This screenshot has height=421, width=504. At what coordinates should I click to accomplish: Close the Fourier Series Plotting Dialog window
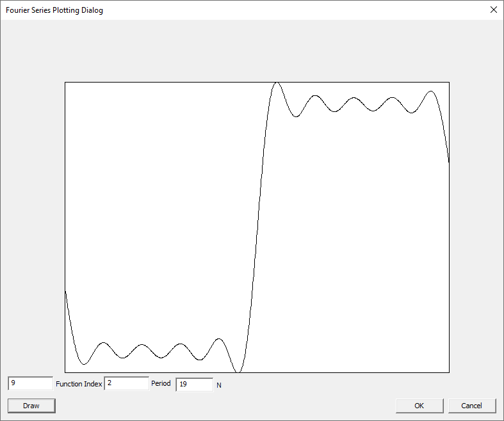493,10
